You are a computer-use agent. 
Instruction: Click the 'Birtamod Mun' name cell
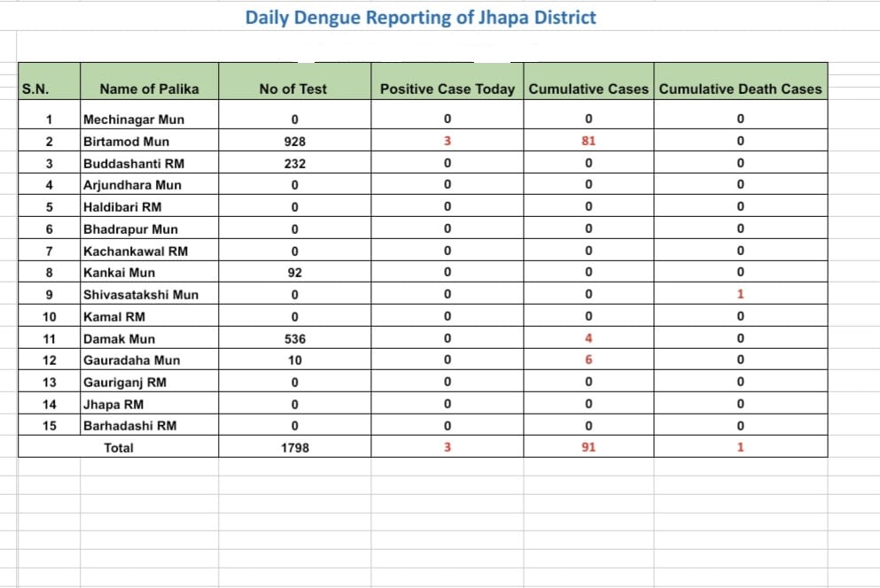pyautogui.click(x=149, y=141)
